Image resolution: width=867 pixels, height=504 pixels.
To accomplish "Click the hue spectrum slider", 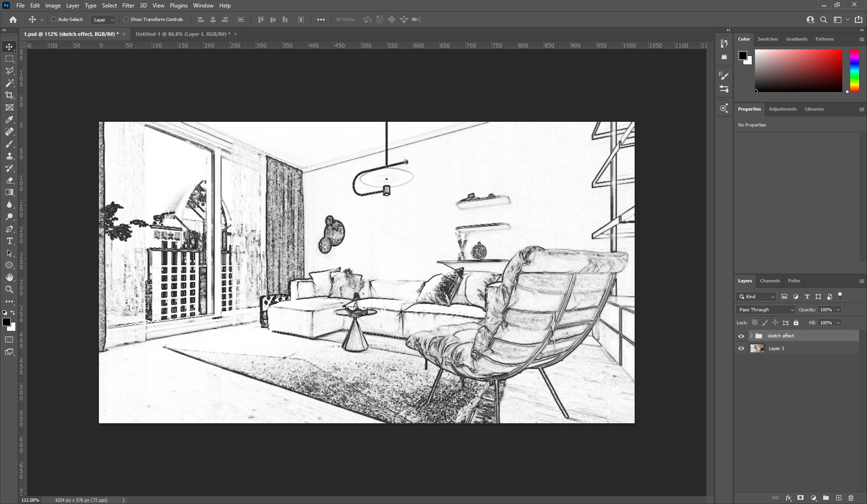I will 854,70.
